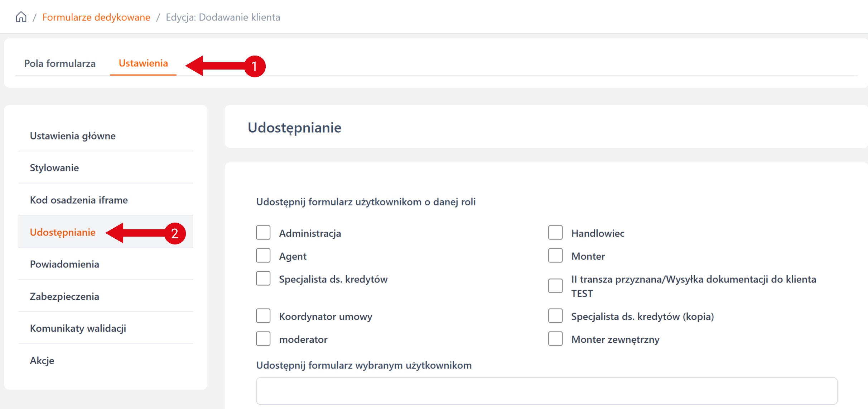Open Formularze dedykowane breadcrumb link
Image resolution: width=868 pixels, height=409 pixels.
(96, 17)
